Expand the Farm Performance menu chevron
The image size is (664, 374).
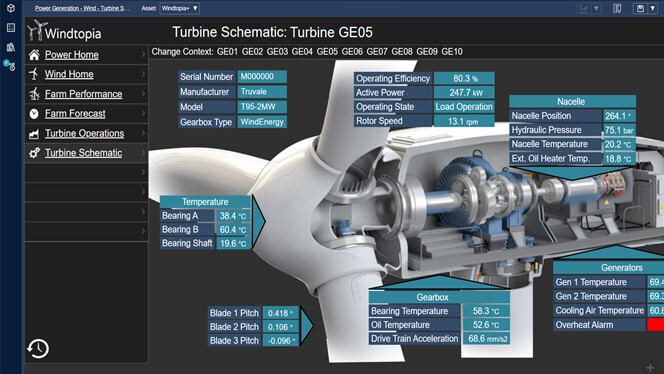(143, 94)
